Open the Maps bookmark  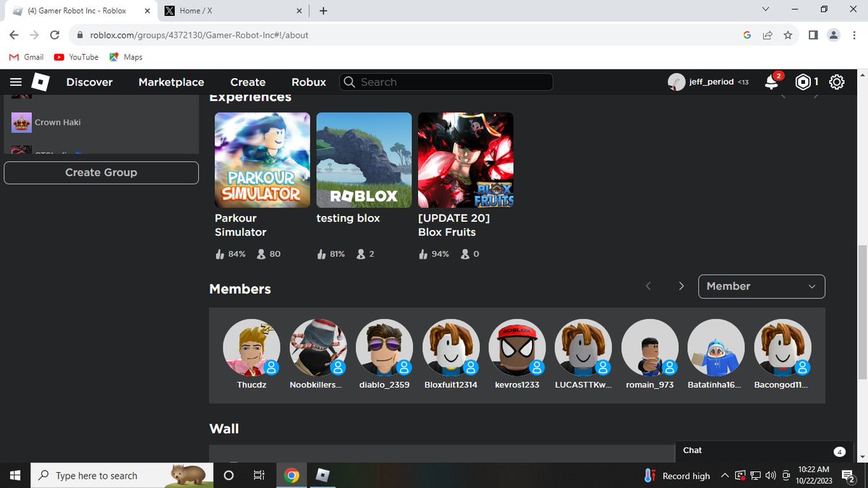pyautogui.click(x=126, y=57)
